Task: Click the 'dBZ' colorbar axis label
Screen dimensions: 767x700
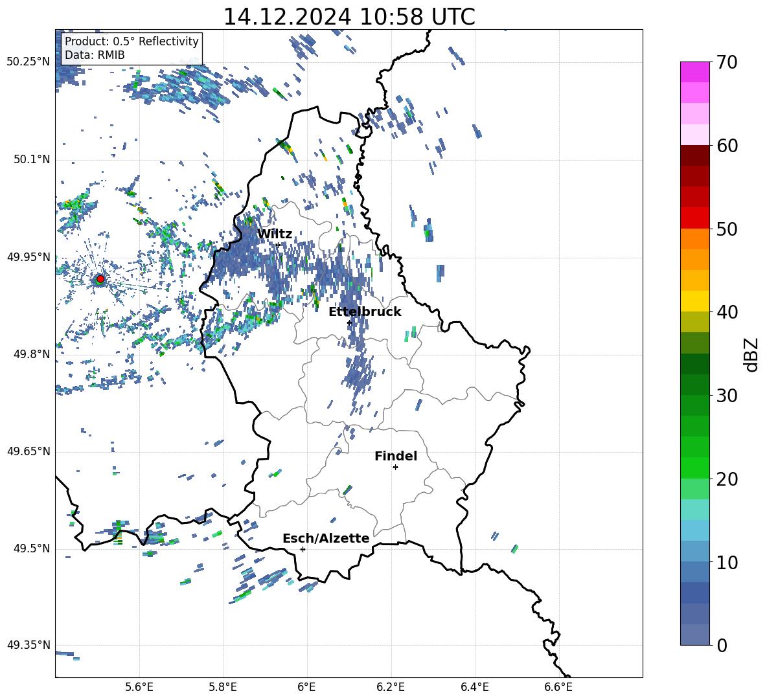Action: (751, 354)
